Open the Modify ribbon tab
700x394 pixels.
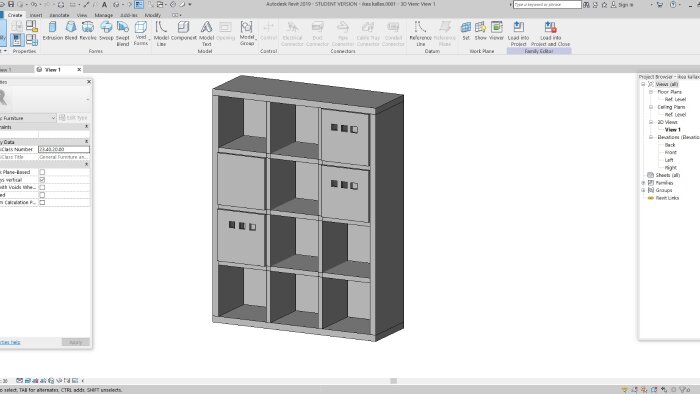[x=153, y=15]
